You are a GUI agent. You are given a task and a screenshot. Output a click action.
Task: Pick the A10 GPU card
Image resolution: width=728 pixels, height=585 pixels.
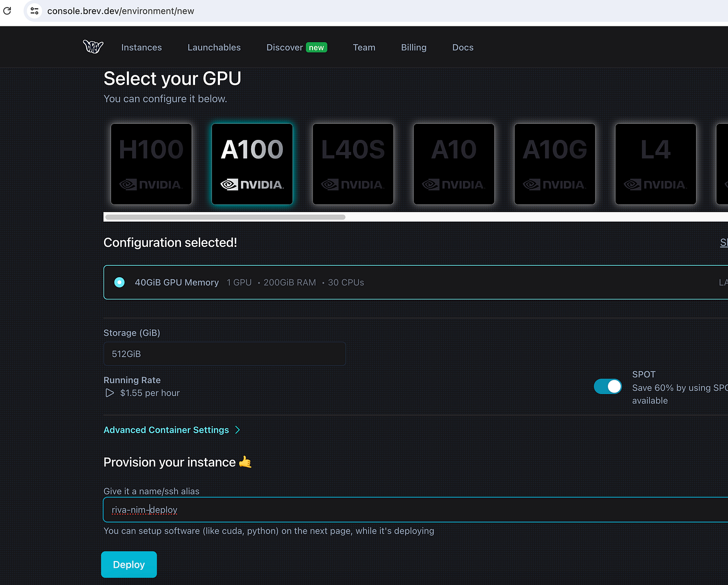click(454, 164)
